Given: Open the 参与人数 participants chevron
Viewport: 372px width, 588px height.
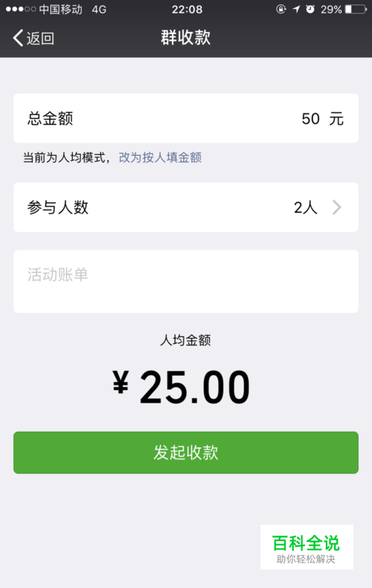Looking at the screenshot, I should (x=337, y=207).
